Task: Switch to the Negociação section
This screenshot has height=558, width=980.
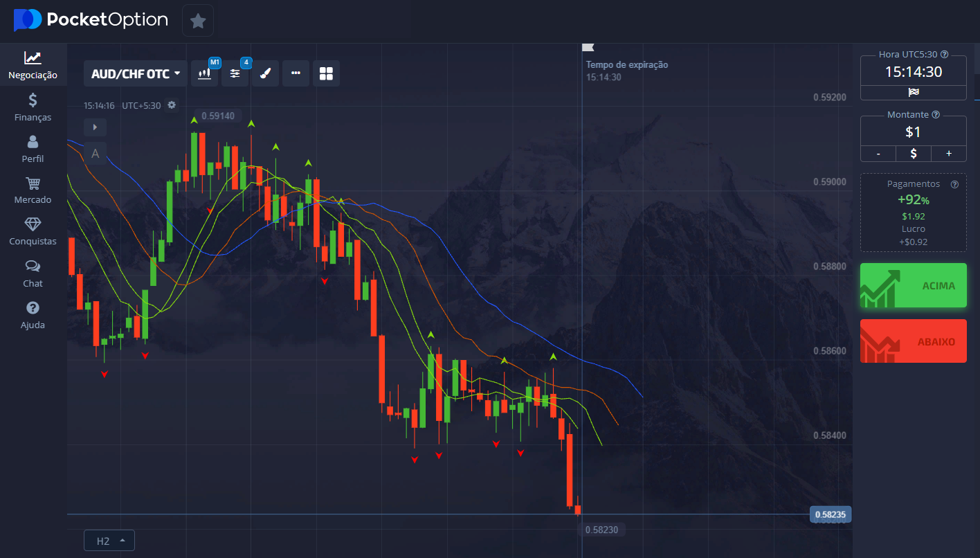Action: click(x=33, y=64)
